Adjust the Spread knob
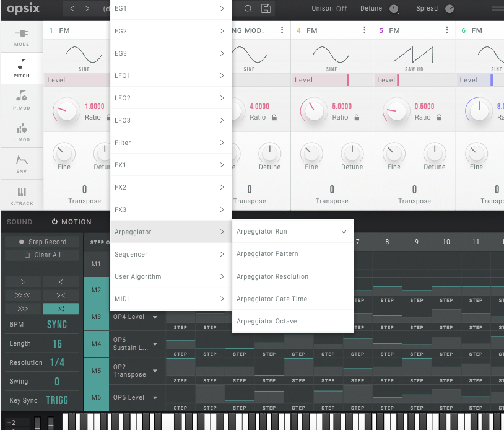The height and width of the screenshot is (430, 504). (450, 9)
